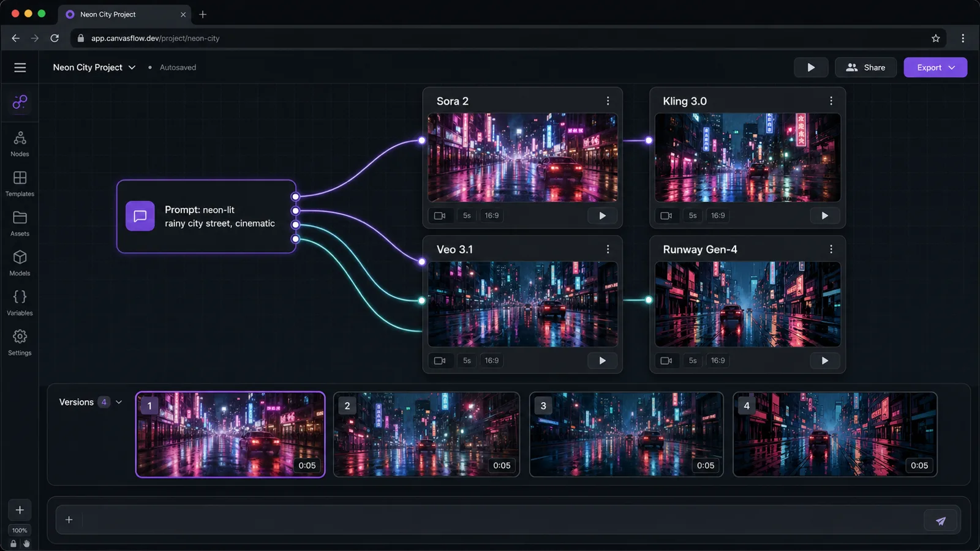Click the Share button

[865, 67]
